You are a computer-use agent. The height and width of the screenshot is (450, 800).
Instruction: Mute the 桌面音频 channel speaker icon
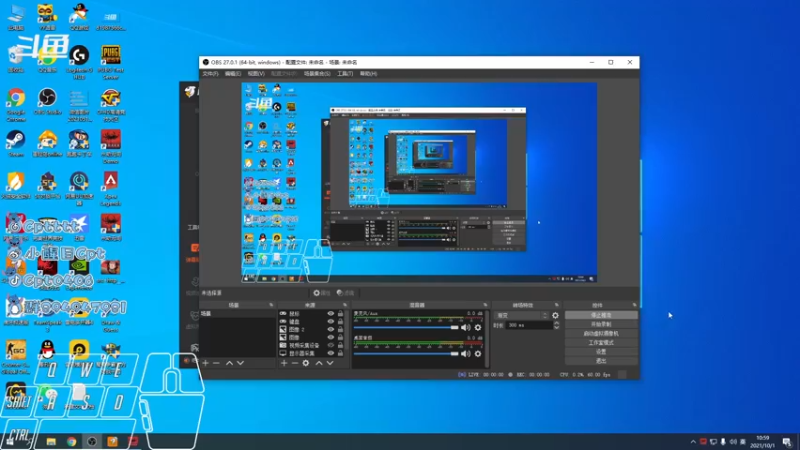(x=466, y=354)
